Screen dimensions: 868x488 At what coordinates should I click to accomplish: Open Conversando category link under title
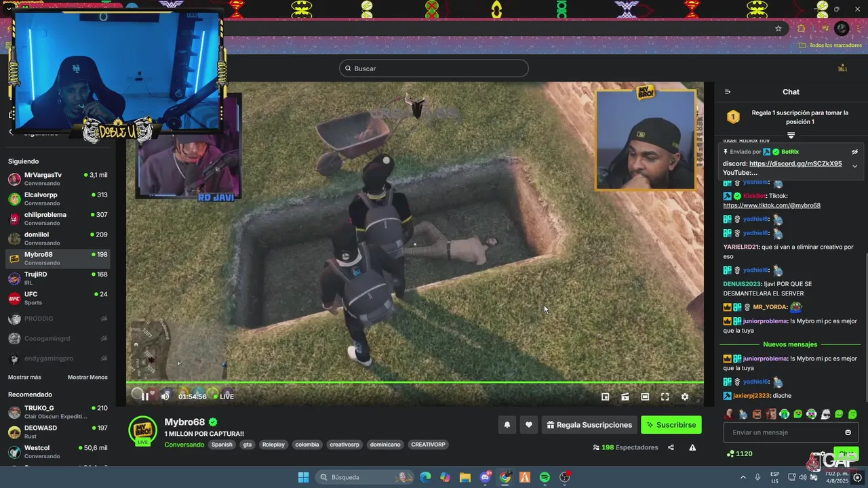184,445
